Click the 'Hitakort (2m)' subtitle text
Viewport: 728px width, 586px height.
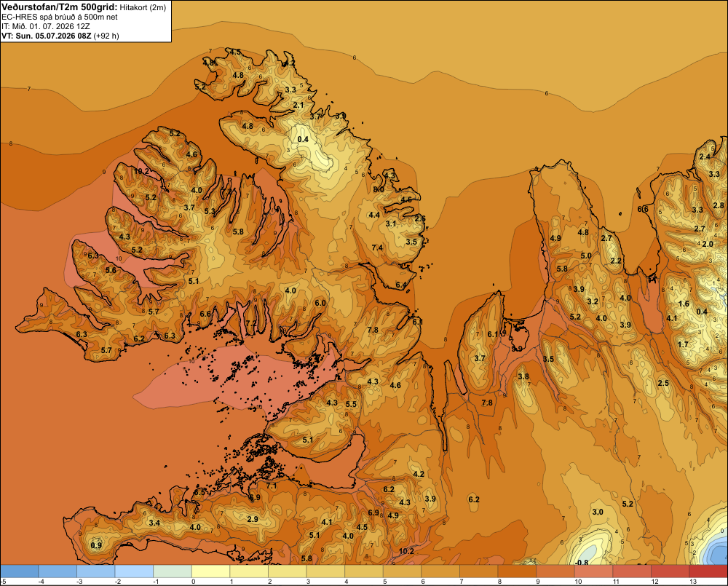pyautogui.click(x=143, y=7)
